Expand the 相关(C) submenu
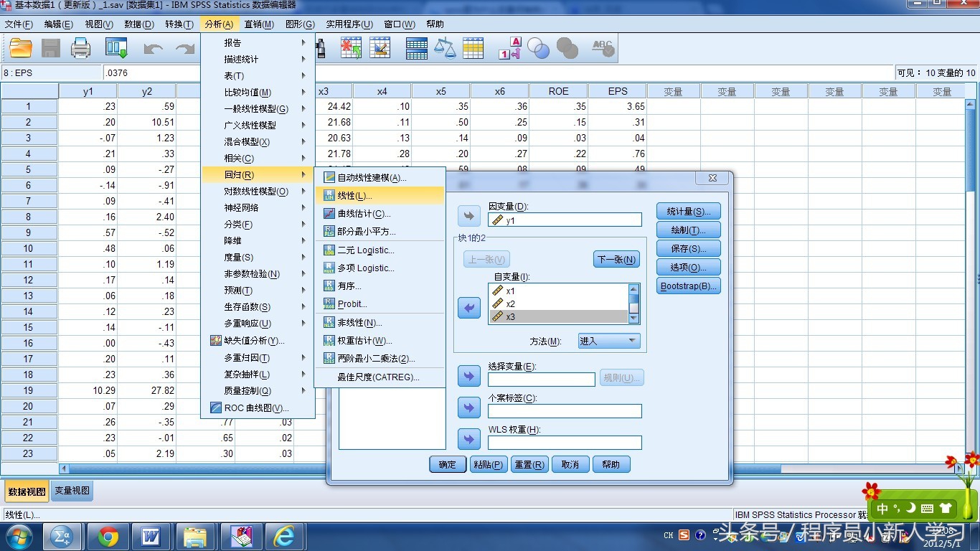This screenshot has width=980, height=551. 258,158
